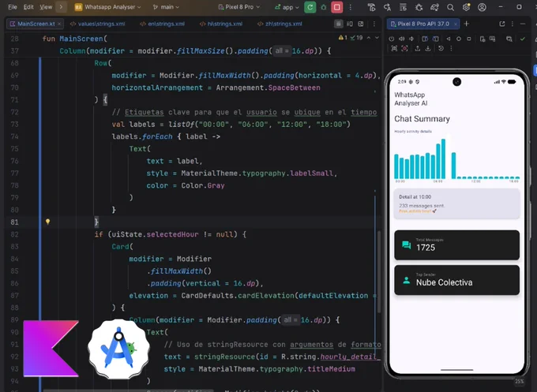Click the Sync project with Gradle icon

pyautogui.click(x=434, y=7)
